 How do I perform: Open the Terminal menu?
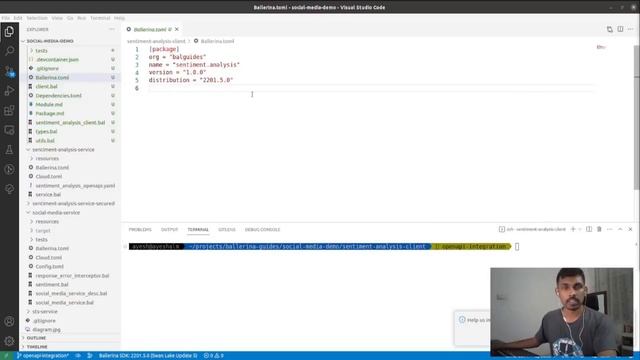point(100,18)
